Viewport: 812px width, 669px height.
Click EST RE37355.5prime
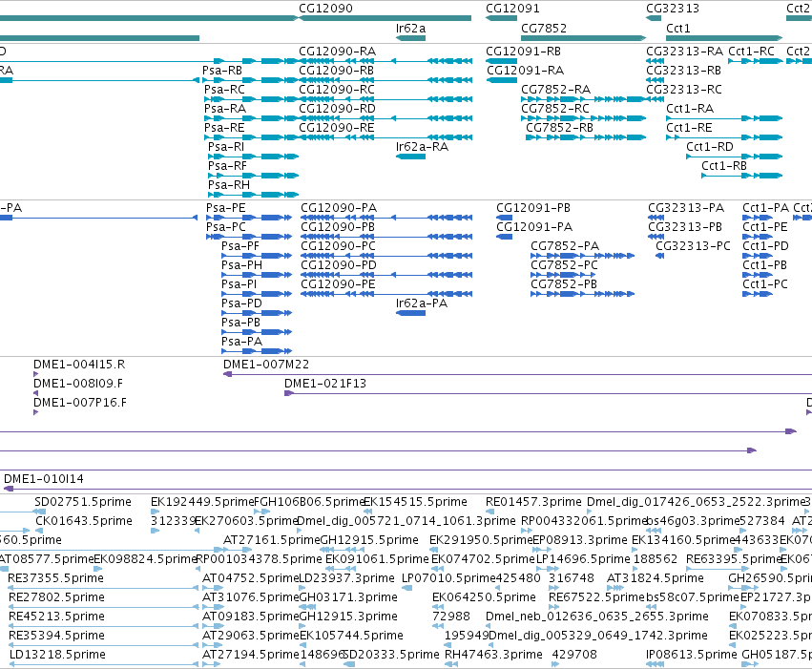(56, 578)
